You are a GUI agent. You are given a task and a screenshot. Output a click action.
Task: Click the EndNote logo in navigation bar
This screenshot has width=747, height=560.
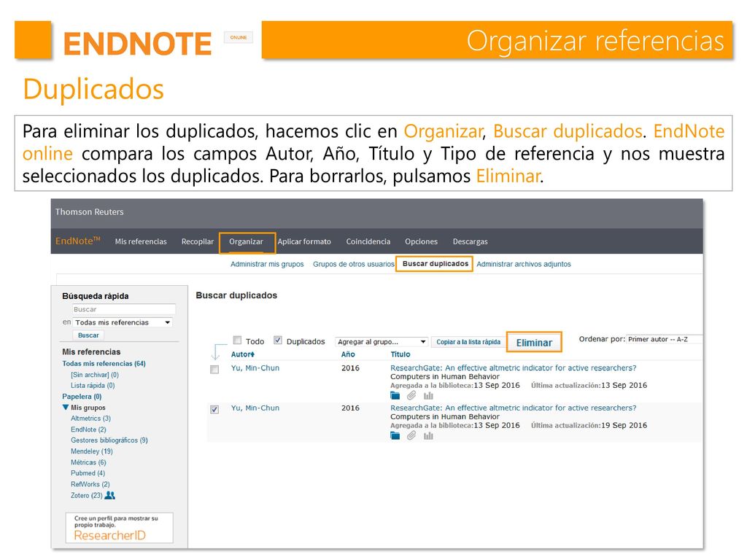click(77, 241)
